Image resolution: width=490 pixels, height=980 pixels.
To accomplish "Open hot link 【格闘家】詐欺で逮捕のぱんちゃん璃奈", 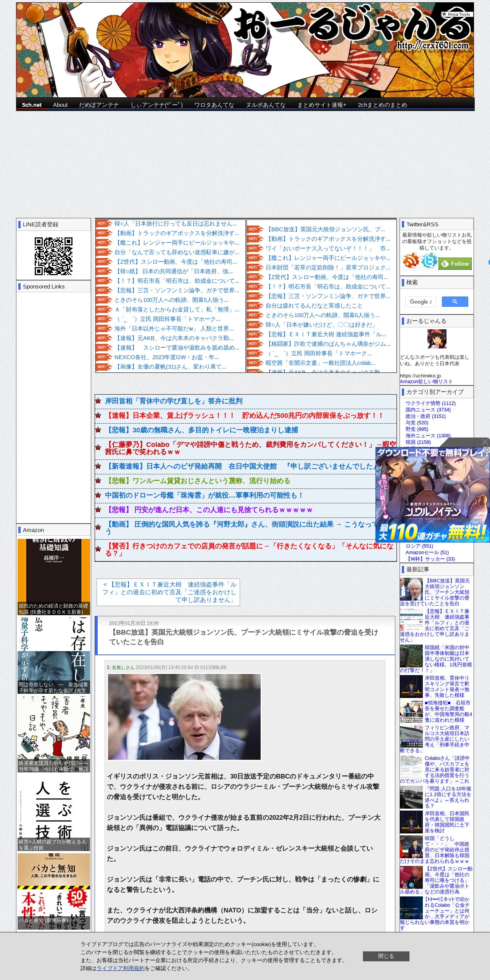I will (328, 344).
